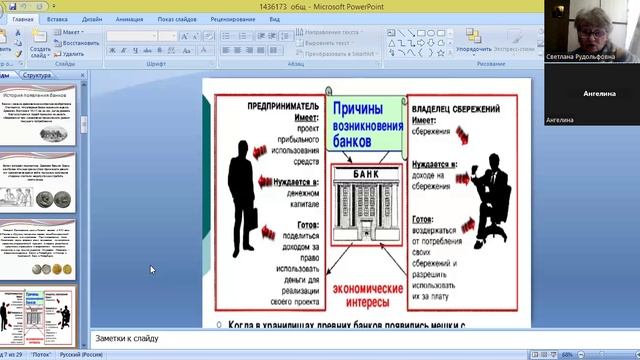Image resolution: width=640 pixels, height=360 pixels.
Task: Click the Redo icon in quick access toolbar
Action: pyautogui.click(x=40, y=6)
